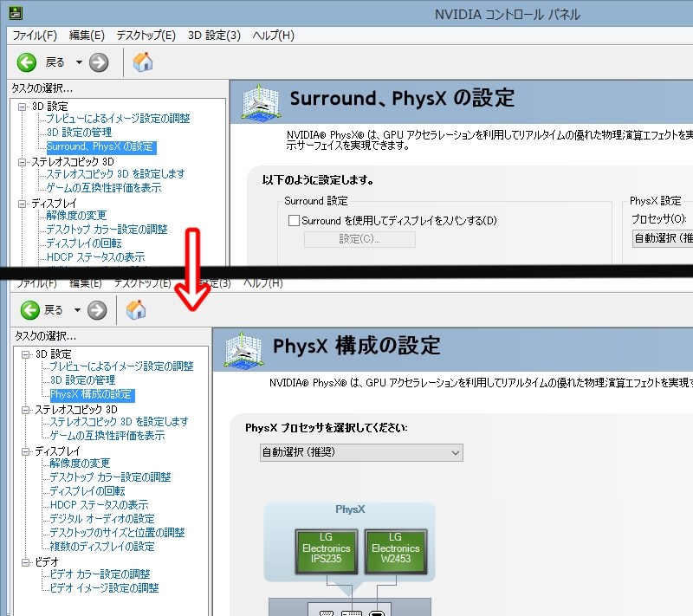Open デスクトップのサイズと位置の調整 link

(x=117, y=533)
